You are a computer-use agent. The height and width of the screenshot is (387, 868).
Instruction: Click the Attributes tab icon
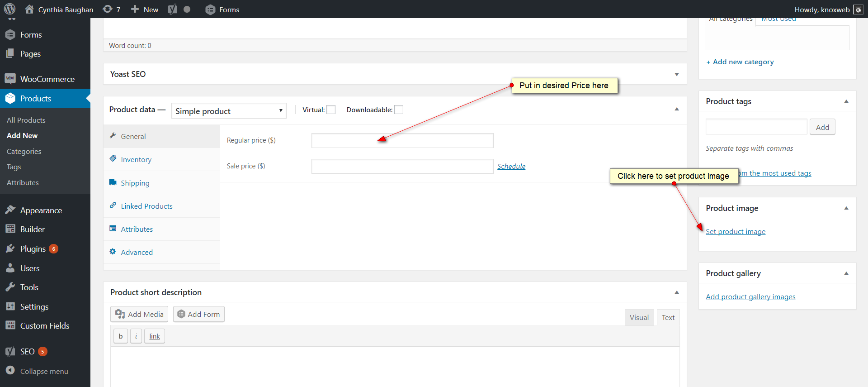click(x=113, y=229)
